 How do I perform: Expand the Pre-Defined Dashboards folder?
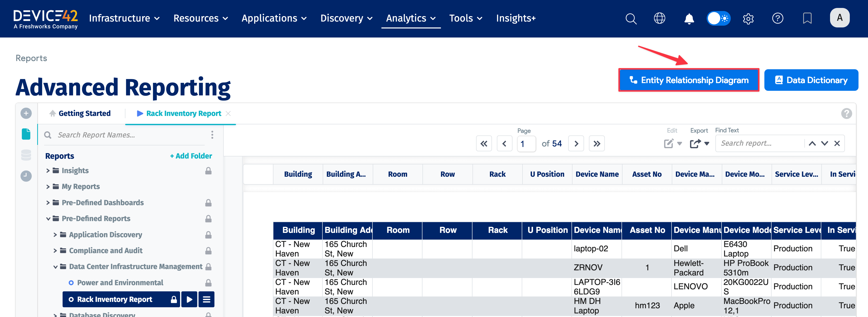click(x=47, y=203)
